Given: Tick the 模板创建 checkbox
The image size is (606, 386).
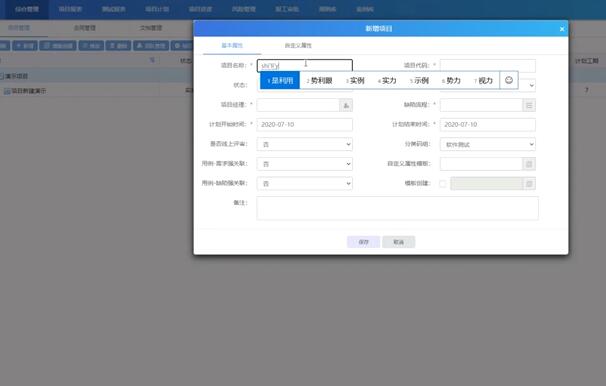Looking at the screenshot, I should click(x=443, y=184).
